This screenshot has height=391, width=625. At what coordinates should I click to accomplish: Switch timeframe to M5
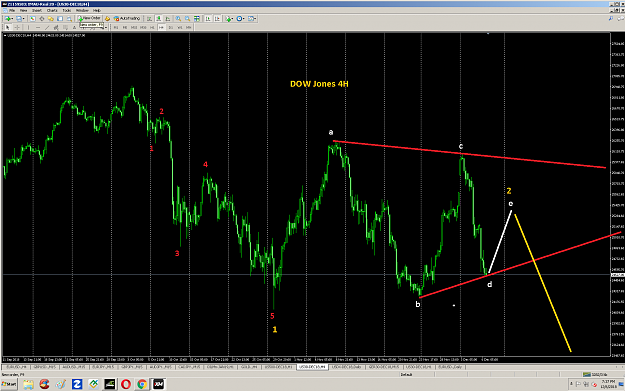click(125, 27)
